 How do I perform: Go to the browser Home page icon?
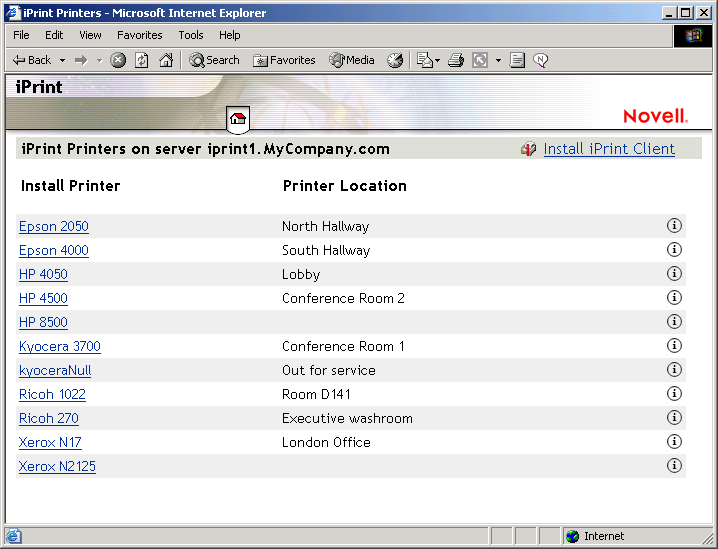166,60
